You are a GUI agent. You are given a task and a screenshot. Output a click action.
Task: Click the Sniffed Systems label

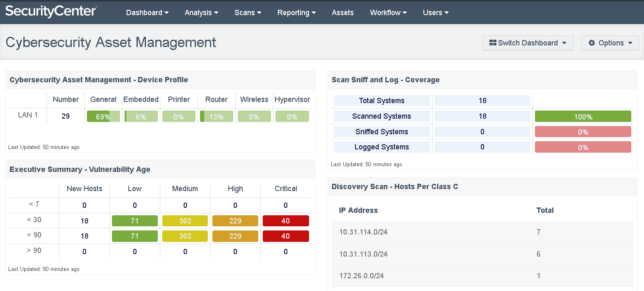click(382, 132)
